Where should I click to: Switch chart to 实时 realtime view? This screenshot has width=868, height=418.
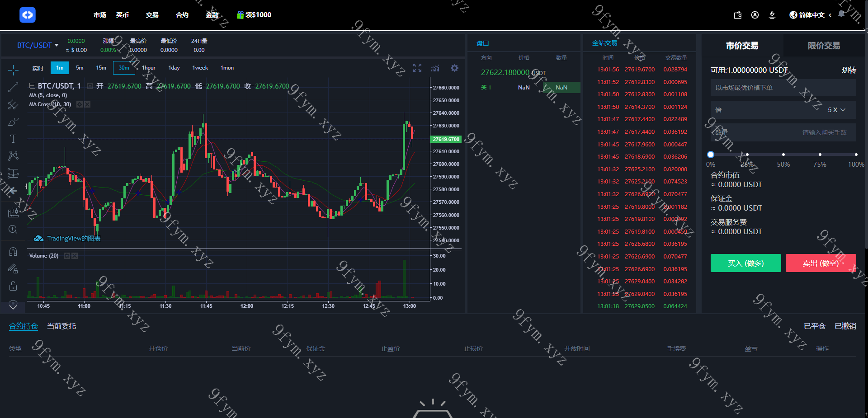click(38, 68)
